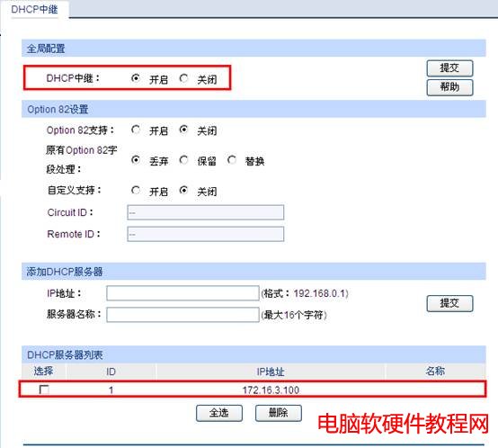Choose 丢弃 for the existing Option 82 field
This screenshot has height=448, width=498.
(x=136, y=160)
